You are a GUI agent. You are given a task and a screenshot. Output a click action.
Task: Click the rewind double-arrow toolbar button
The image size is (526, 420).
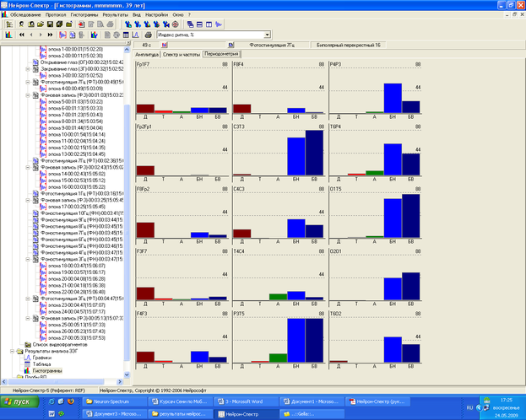[x=21, y=35]
